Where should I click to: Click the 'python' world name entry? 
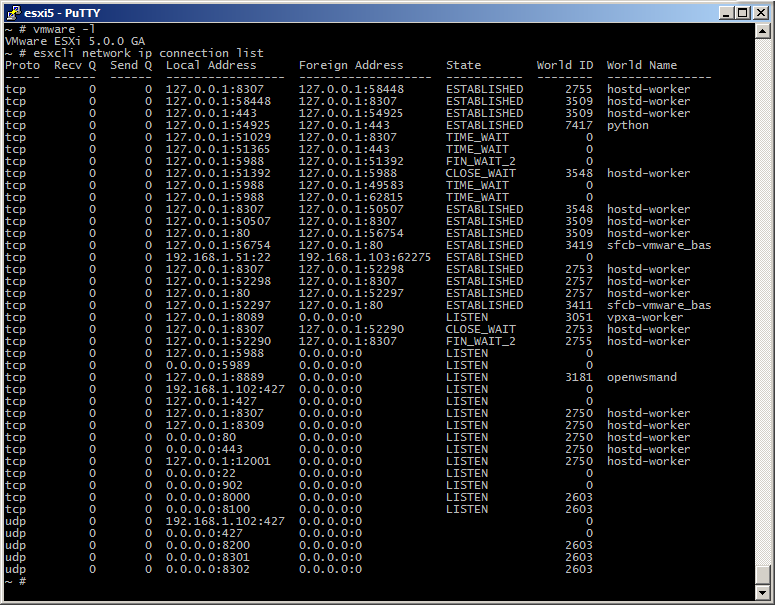pyautogui.click(x=627, y=125)
